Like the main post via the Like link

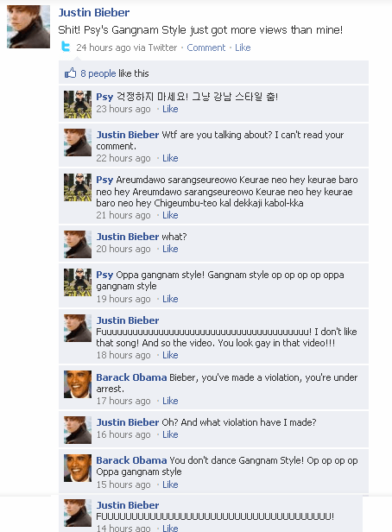243,47
